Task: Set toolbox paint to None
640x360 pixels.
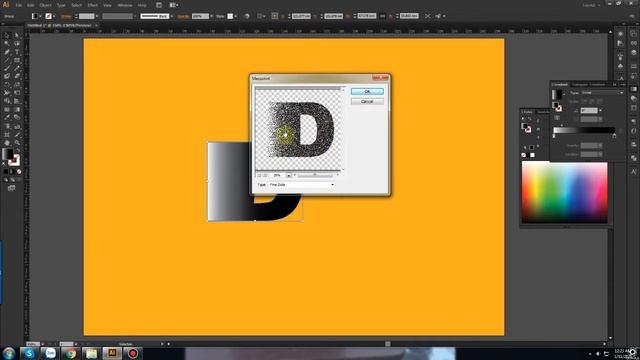Action: 19,171
